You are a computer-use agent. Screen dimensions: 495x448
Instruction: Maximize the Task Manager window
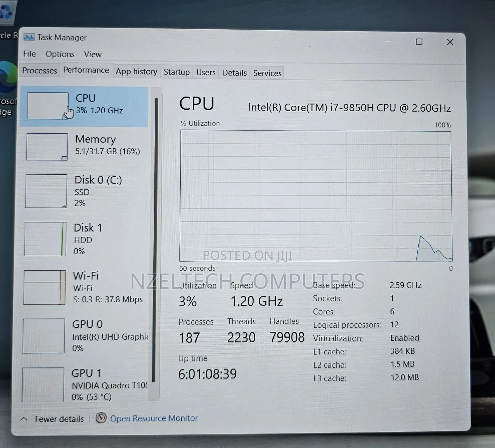pyautogui.click(x=419, y=42)
